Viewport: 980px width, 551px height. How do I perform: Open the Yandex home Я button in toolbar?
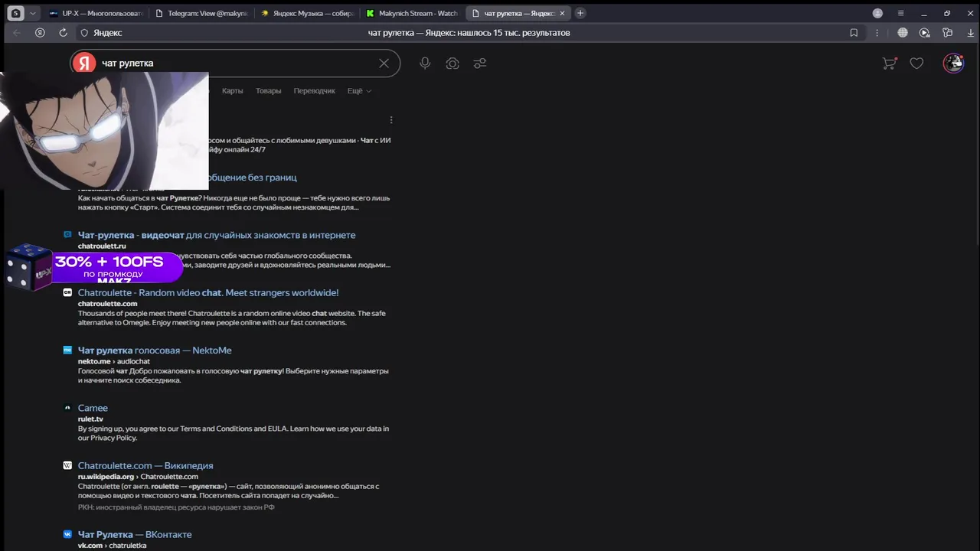click(x=40, y=33)
